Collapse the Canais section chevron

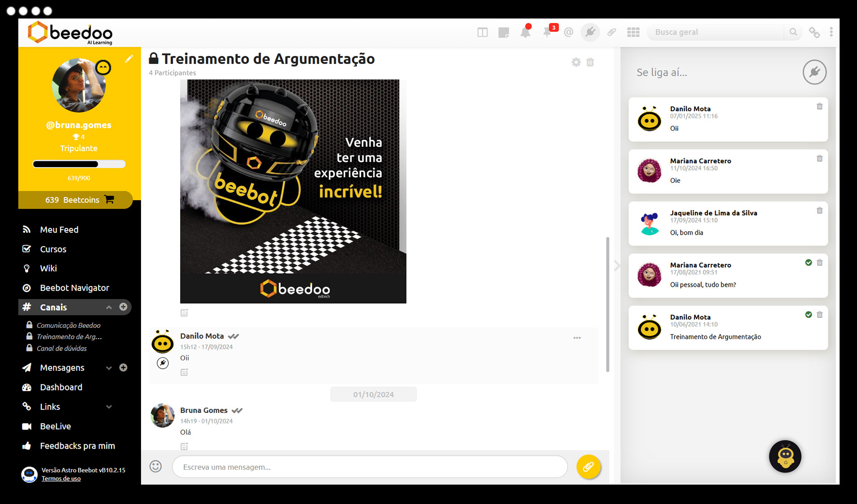[x=109, y=307]
